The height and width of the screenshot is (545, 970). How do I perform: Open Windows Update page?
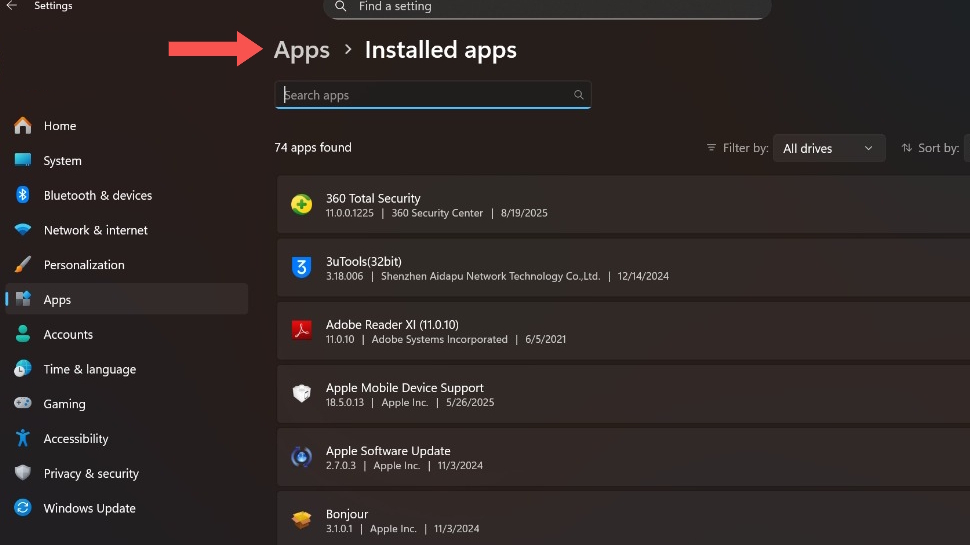click(x=126, y=507)
